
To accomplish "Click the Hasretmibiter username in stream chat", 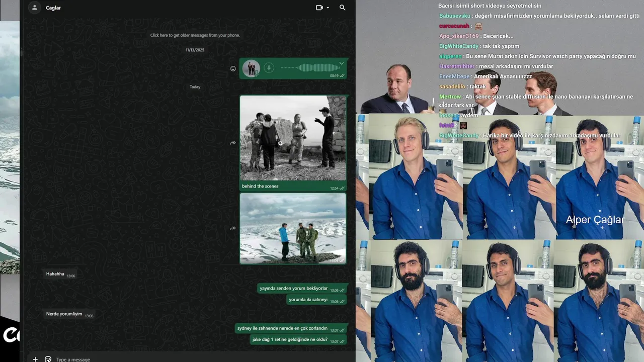I will [x=457, y=66].
